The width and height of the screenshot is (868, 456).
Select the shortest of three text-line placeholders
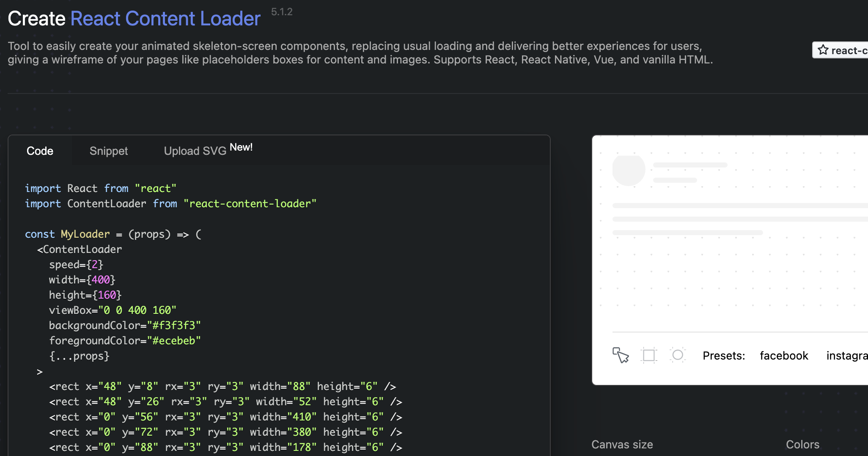click(x=688, y=233)
